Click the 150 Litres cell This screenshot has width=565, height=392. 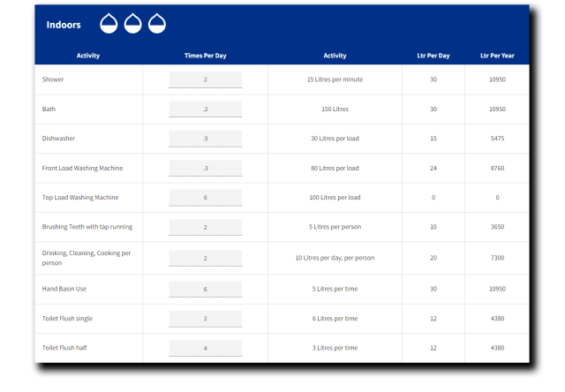click(x=335, y=109)
